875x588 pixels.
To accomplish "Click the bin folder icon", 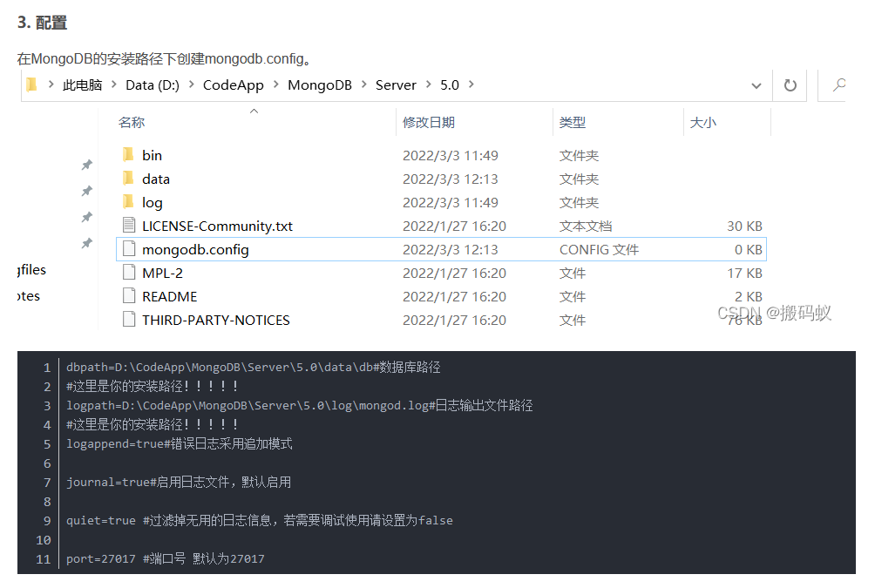I will 128,154.
